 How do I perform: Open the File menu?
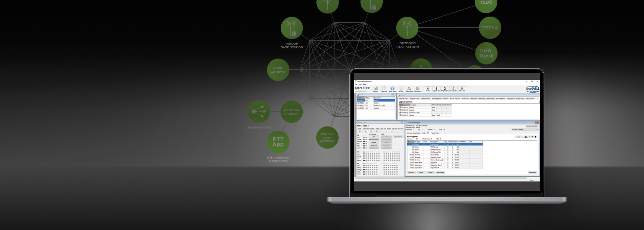click(x=356, y=84)
